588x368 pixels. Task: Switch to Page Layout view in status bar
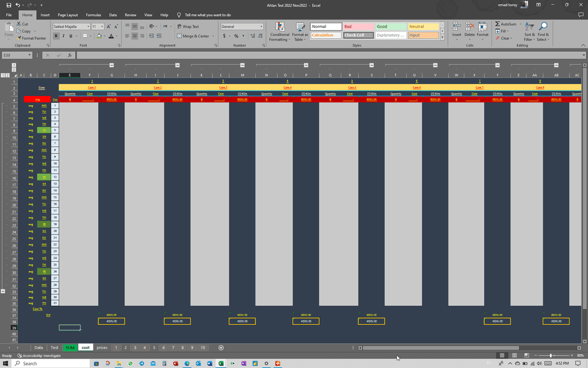(514, 355)
